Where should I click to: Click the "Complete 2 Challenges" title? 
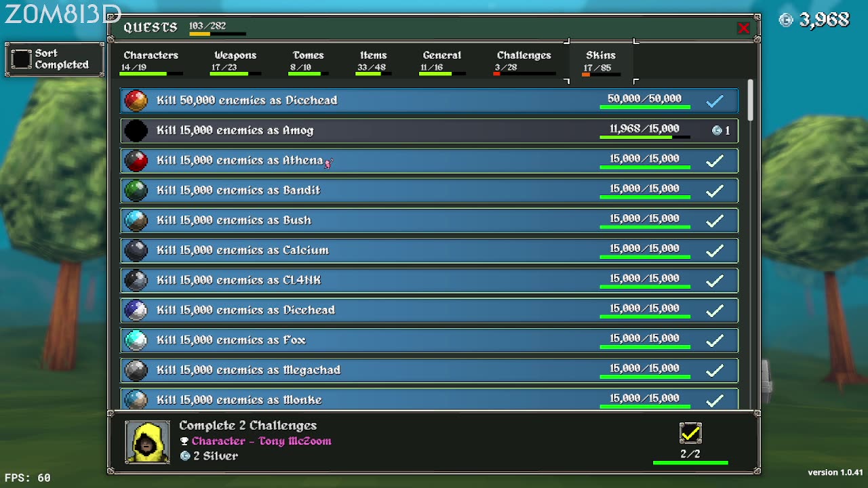[x=248, y=426]
